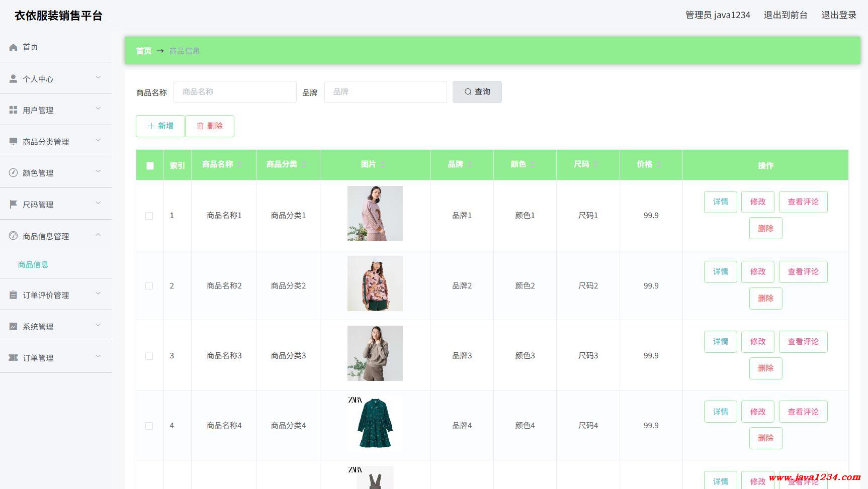Click the chart icon for 系统管理

(x=13, y=327)
